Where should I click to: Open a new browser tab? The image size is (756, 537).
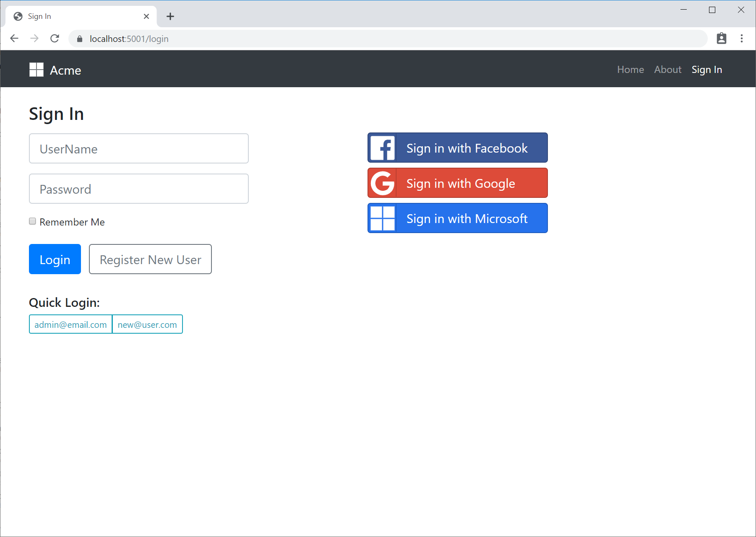pos(170,16)
